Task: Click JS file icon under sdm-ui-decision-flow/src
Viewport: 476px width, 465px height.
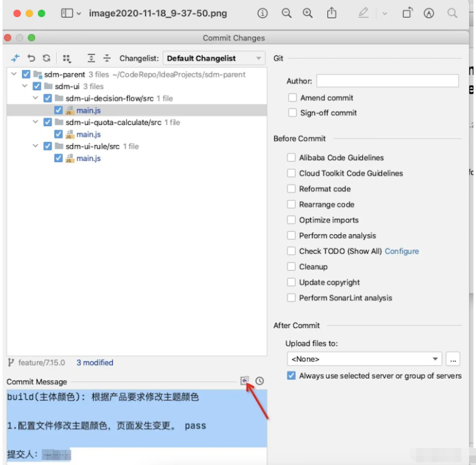Action: 70,110
